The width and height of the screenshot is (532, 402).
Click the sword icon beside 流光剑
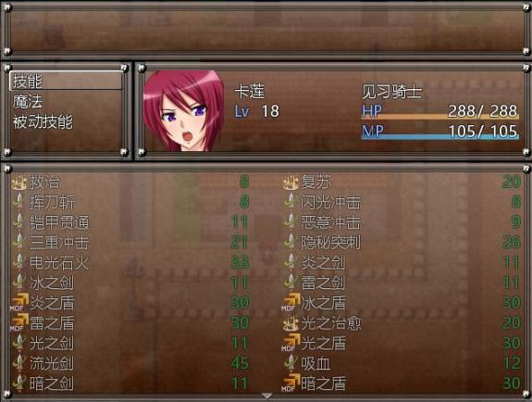click(x=19, y=363)
